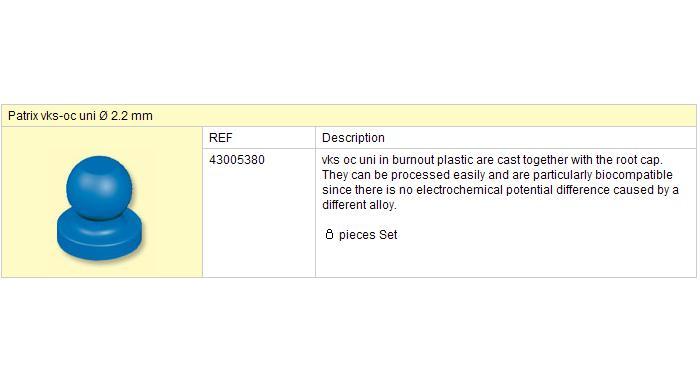Viewport: 700px width, 391px height.
Task: Click the package icon before pieces Set
Action: pyautogui.click(x=329, y=234)
